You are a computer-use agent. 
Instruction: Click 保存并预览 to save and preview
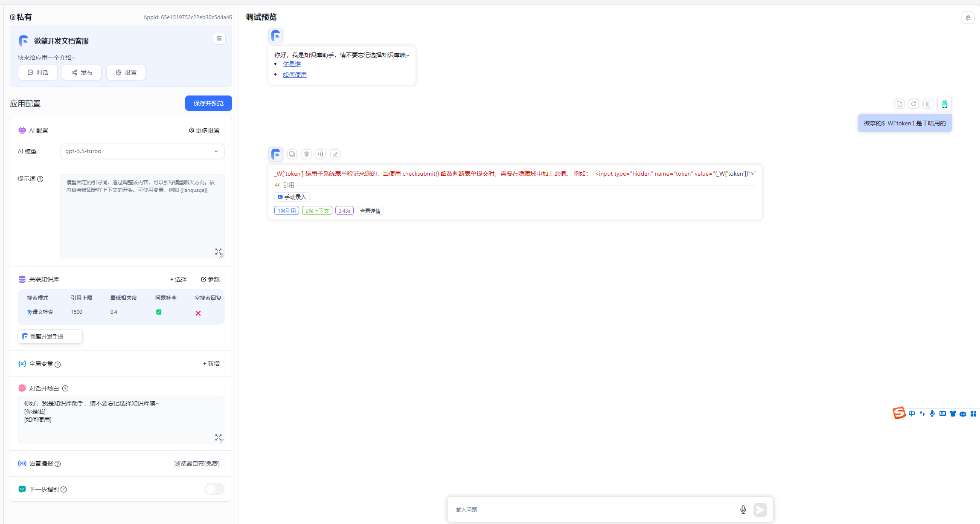click(x=209, y=103)
